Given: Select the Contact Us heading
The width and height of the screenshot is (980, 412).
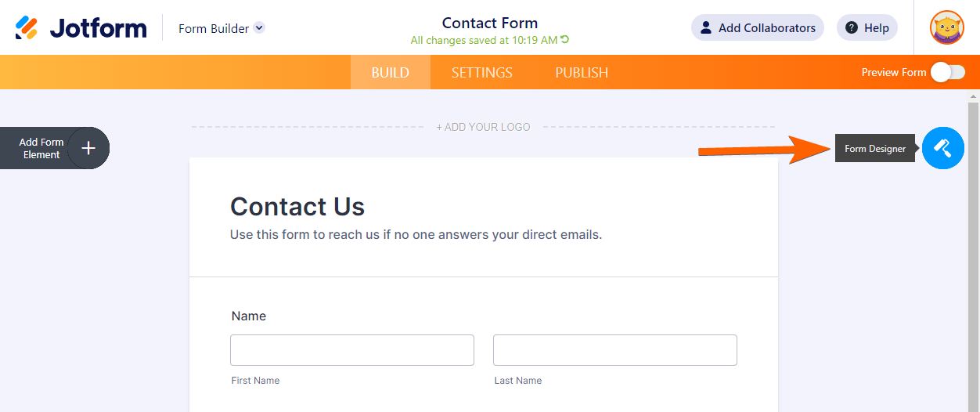Looking at the screenshot, I should click(297, 207).
